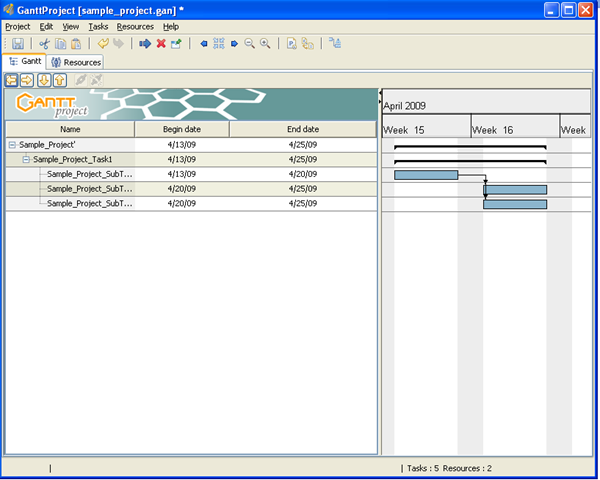Open the Tasks menu

coord(98,26)
